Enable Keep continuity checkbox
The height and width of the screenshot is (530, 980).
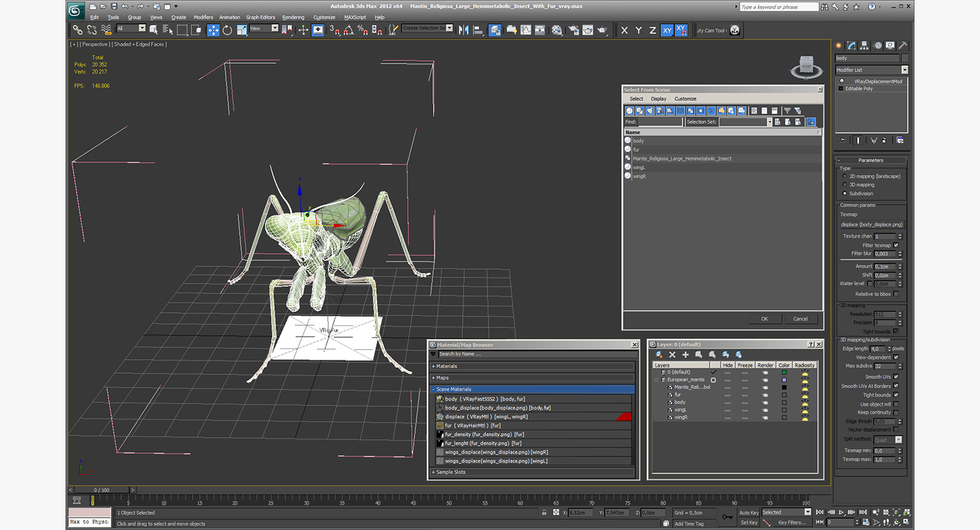click(896, 412)
